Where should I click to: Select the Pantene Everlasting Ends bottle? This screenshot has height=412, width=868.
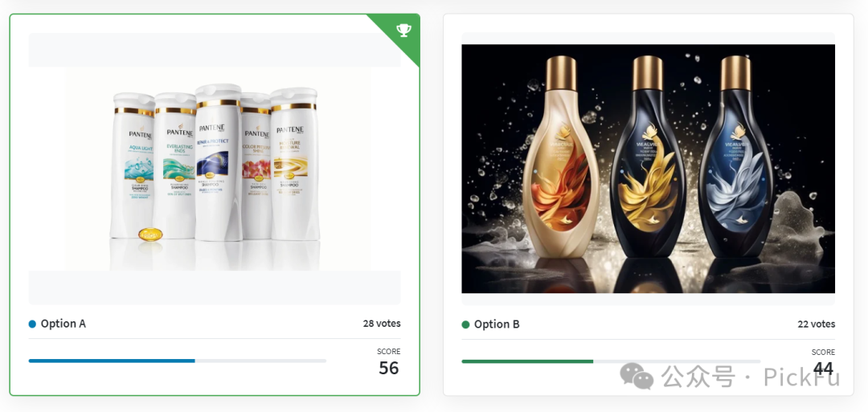pyautogui.click(x=174, y=165)
